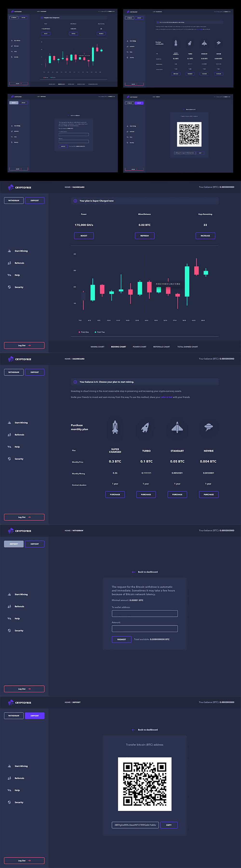Image resolution: width=241 pixels, height=868 pixels.
Task: Click Security shield icon on chart dashboard screen
Action: pos(9,287)
